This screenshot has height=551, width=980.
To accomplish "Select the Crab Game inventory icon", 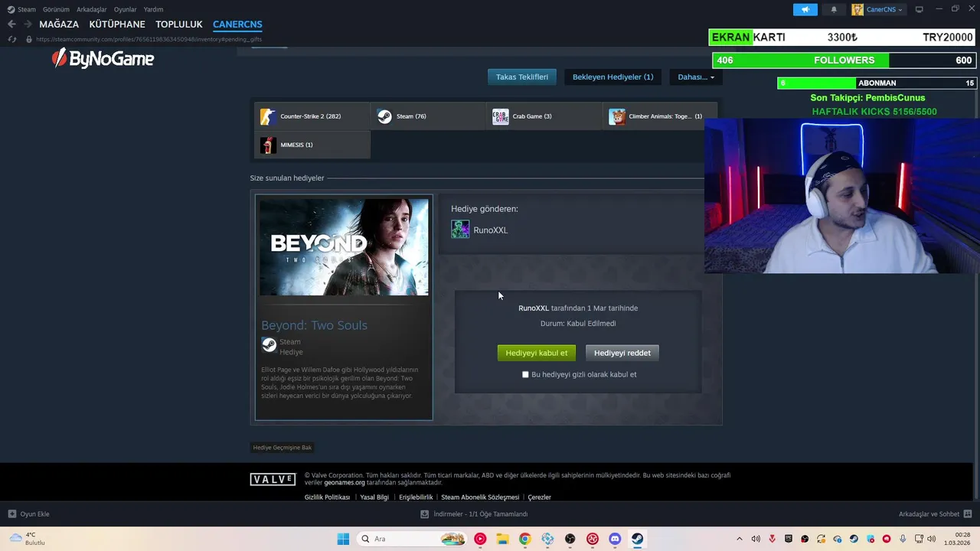I will tap(501, 116).
